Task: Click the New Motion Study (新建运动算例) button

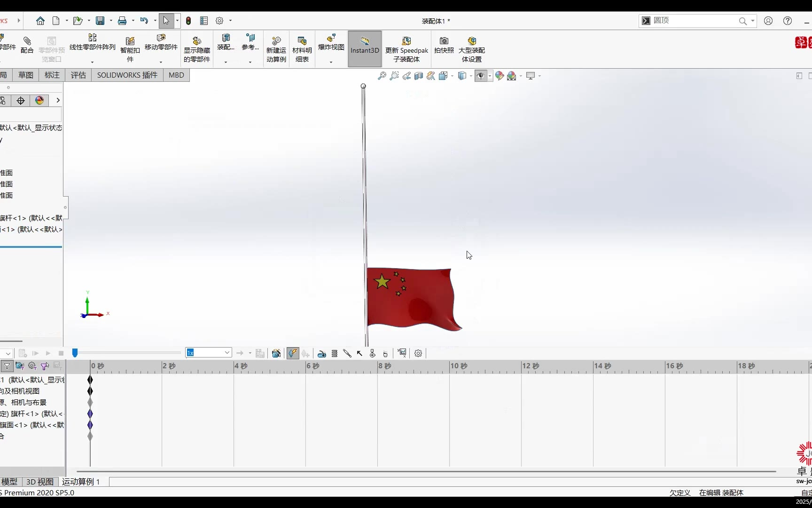Action: tap(276, 49)
